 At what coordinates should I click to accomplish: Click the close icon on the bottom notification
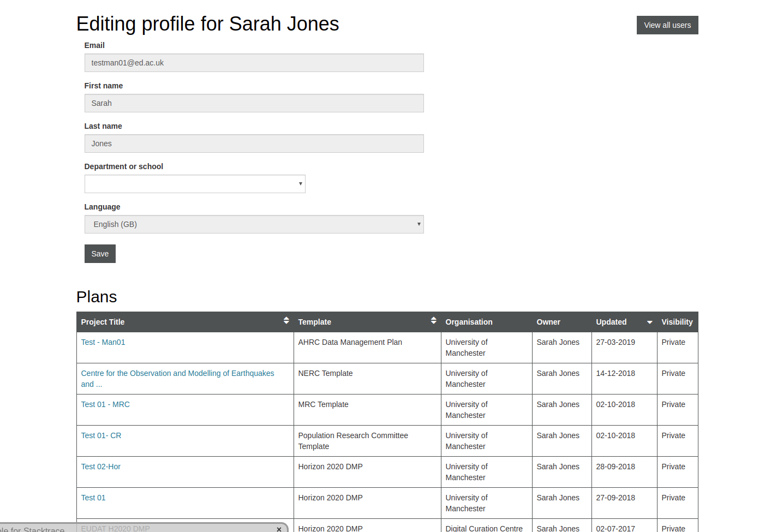[279, 528]
